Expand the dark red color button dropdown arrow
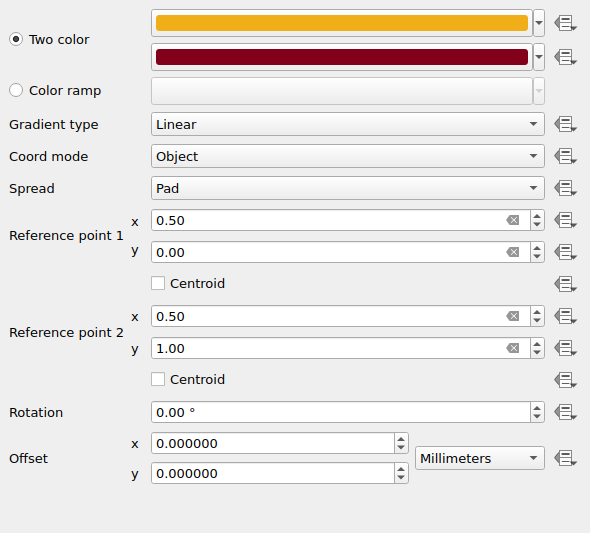Screen dimensions: 590x533 point(539,57)
